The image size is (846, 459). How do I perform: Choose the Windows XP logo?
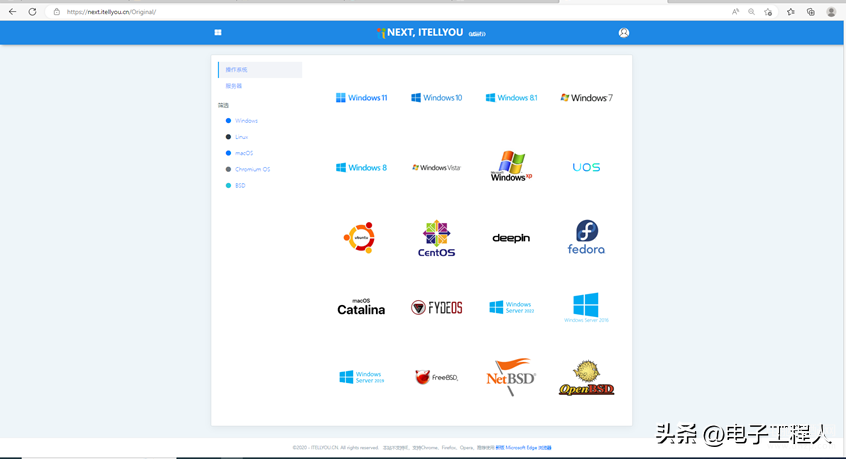511,166
